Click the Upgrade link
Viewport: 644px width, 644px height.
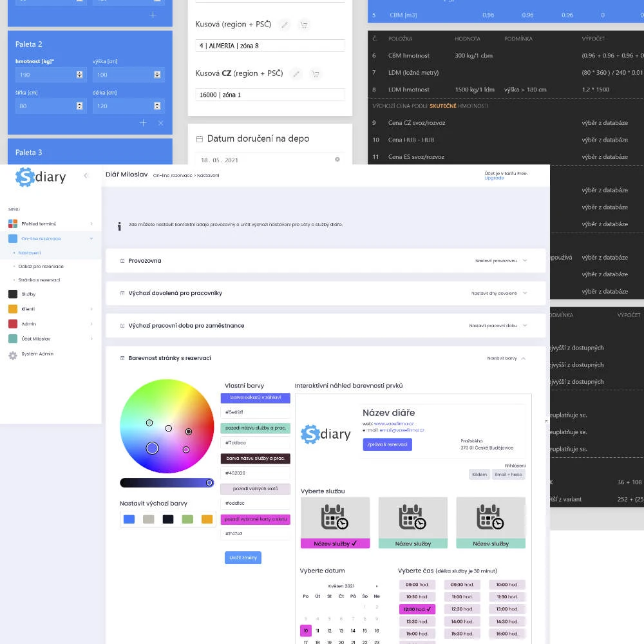pyautogui.click(x=494, y=178)
